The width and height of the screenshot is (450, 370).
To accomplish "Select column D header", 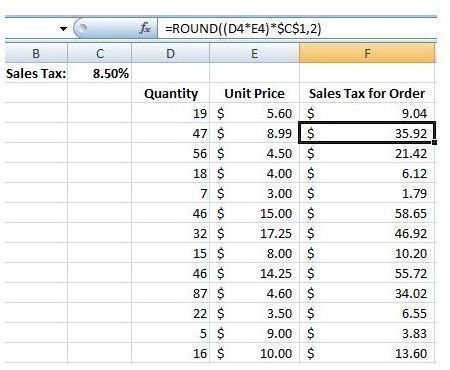I will tap(170, 53).
